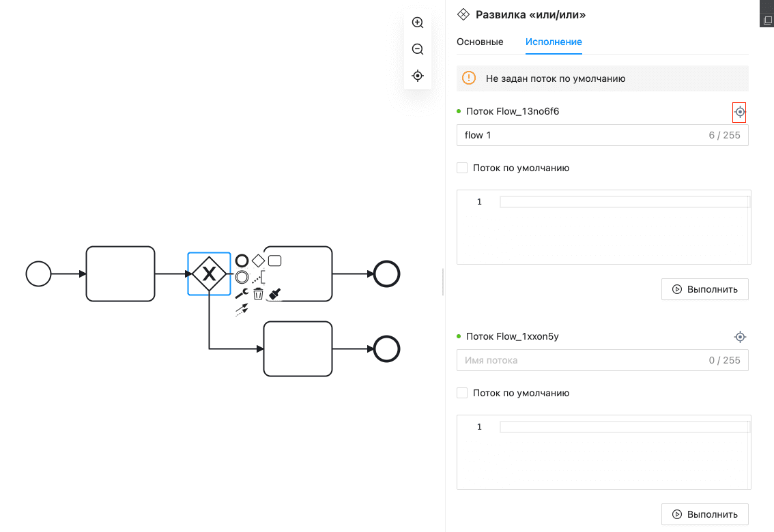774x532 pixels.
Task: Append a task rectangle from the context pad
Action: [x=274, y=261]
